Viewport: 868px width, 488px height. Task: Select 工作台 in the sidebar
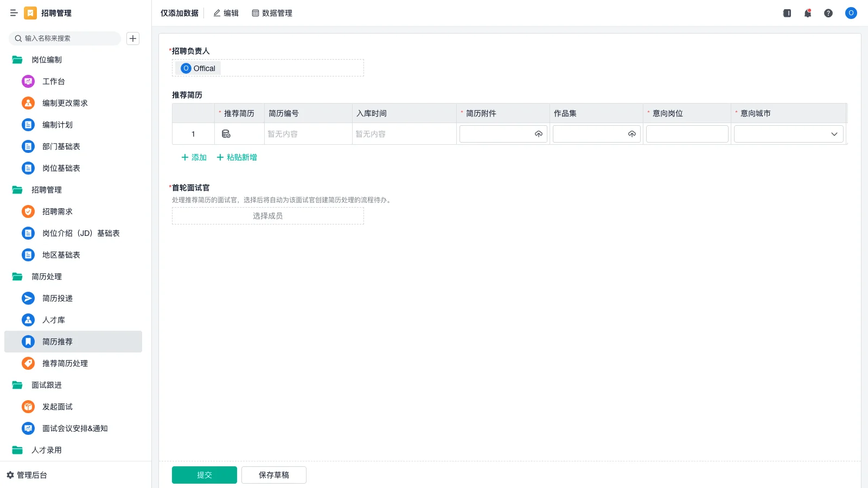[54, 81]
